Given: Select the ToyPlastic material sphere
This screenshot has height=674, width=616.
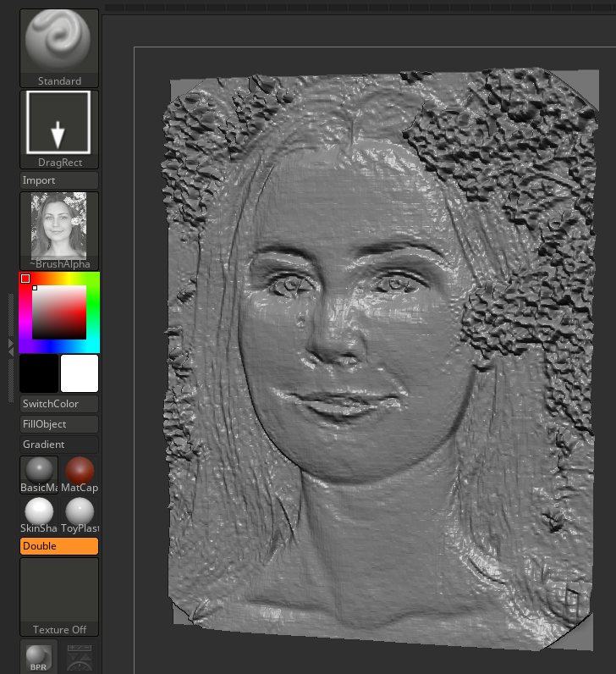Looking at the screenshot, I should pyautogui.click(x=80, y=511).
